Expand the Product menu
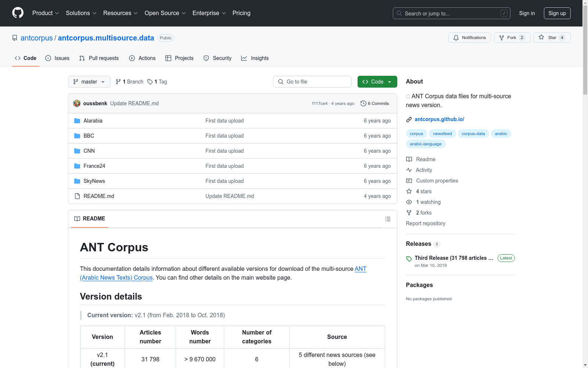588x368 pixels. point(46,13)
